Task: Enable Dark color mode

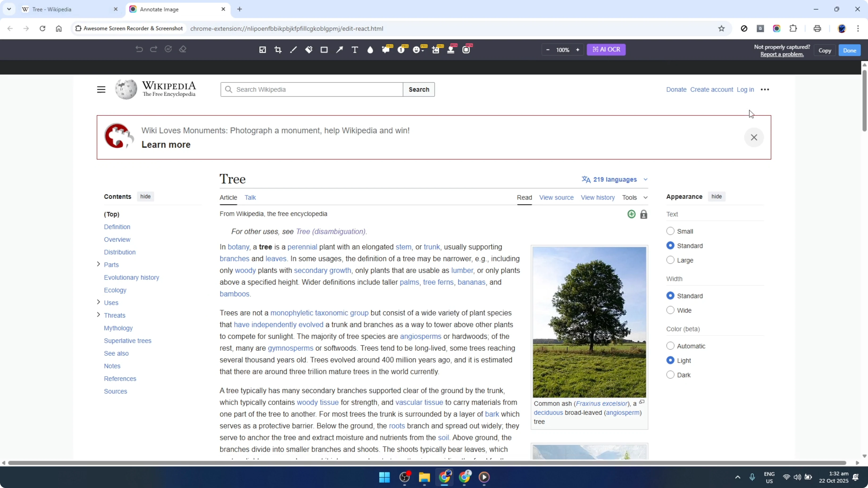Action: pyautogui.click(x=671, y=375)
